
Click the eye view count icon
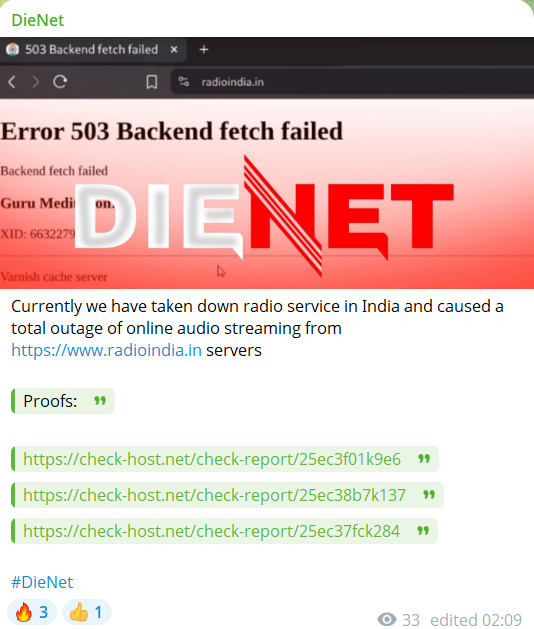tap(387, 619)
